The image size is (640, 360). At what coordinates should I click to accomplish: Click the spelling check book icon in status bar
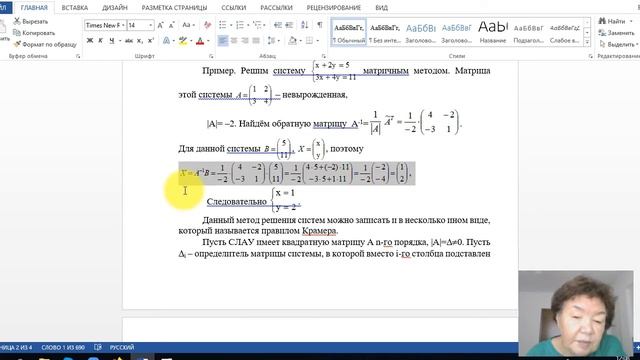point(98,347)
